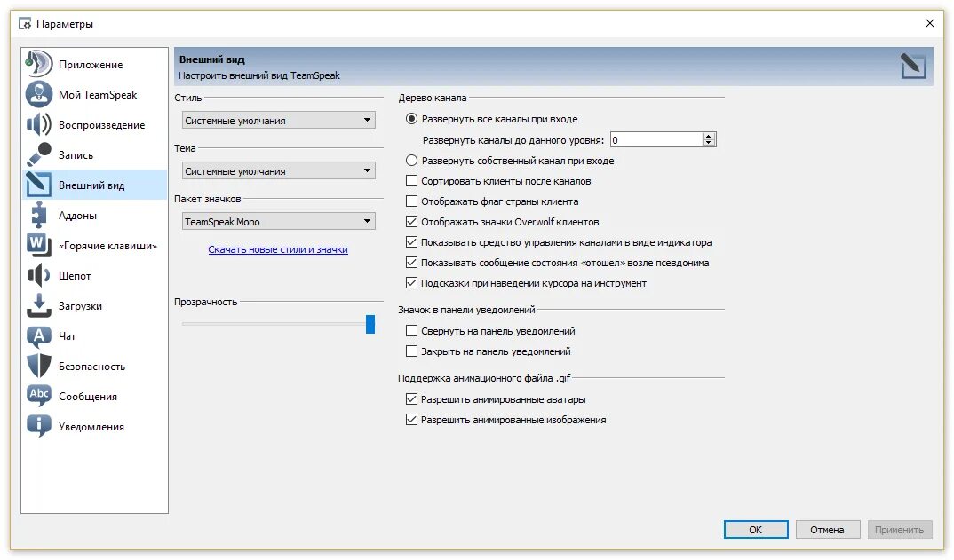Screen dimensions: 954x560
Task: Select Развернуть собственный канал при входе
Action: point(412,161)
